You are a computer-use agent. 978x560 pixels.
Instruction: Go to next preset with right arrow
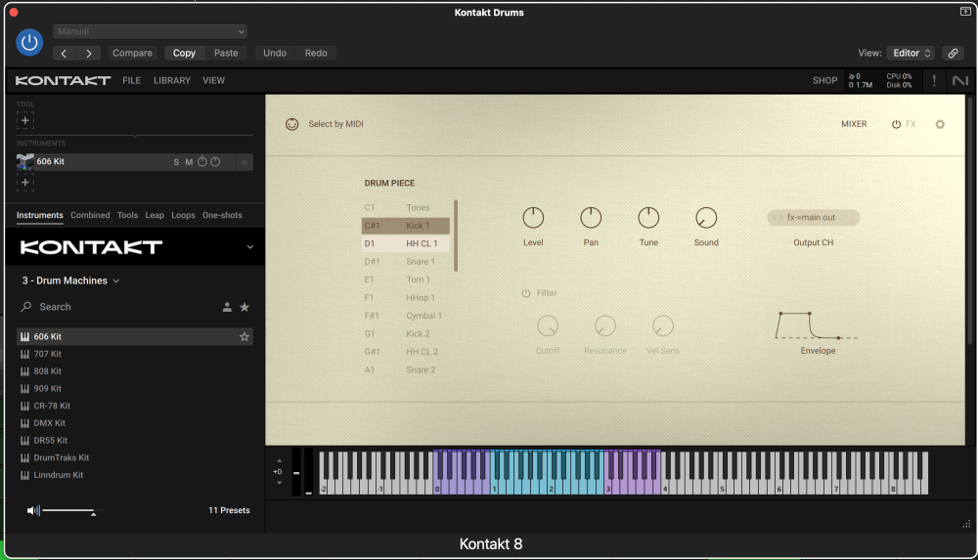click(89, 53)
